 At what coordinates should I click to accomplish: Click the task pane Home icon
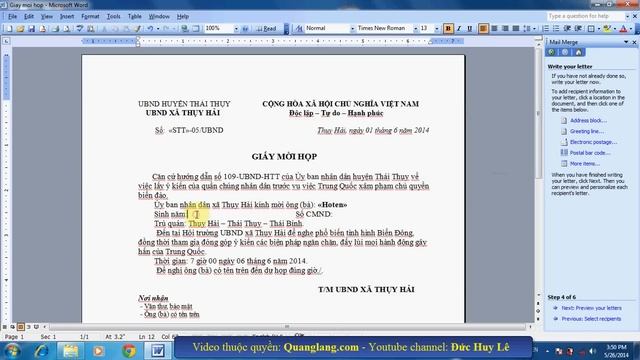tap(578, 52)
